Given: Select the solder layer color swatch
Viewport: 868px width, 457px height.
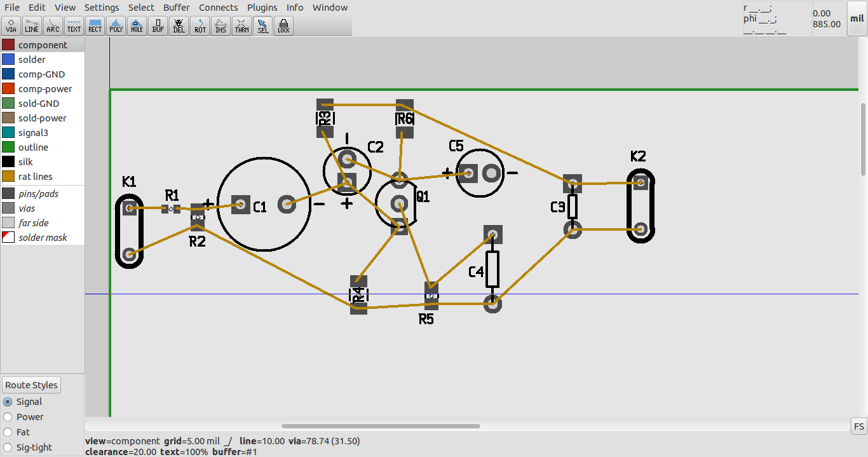Looking at the screenshot, I should click(8, 59).
